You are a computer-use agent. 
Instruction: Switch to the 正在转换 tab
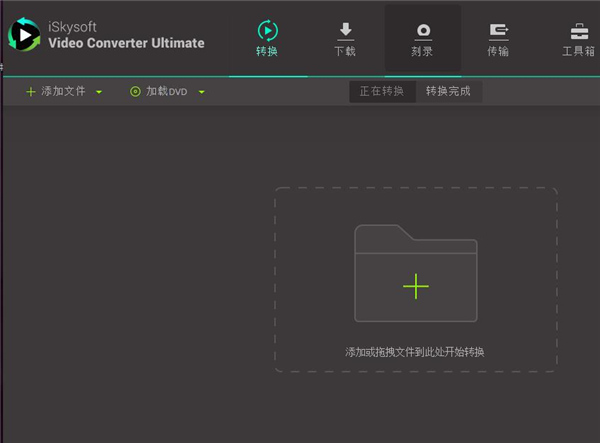click(x=382, y=91)
